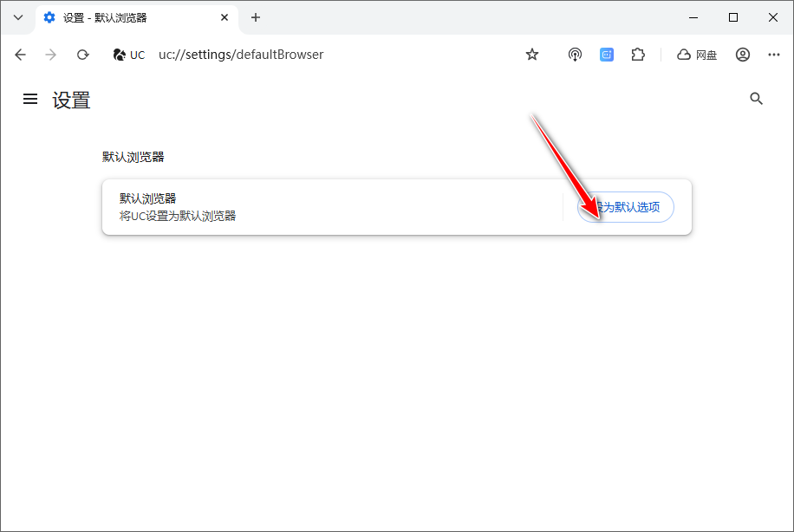Search settings with the magnifier icon
The width and height of the screenshot is (794, 532).
(756, 99)
